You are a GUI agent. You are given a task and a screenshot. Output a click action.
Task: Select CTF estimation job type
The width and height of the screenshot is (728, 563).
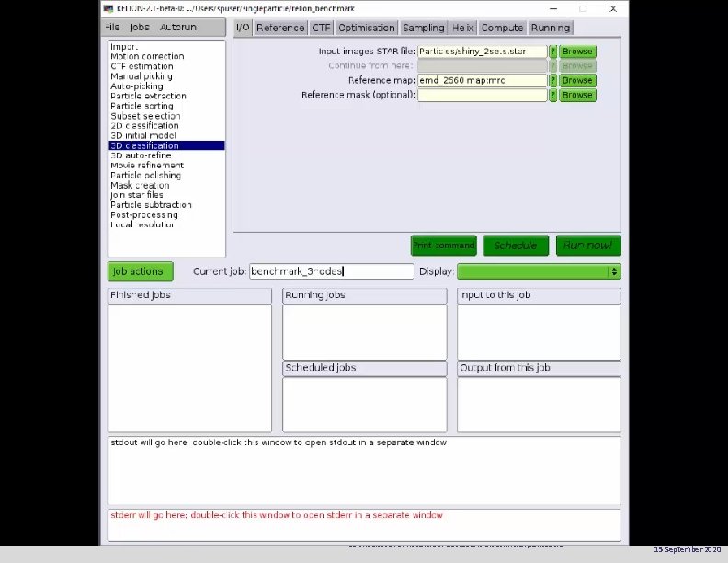[x=166, y=66]
